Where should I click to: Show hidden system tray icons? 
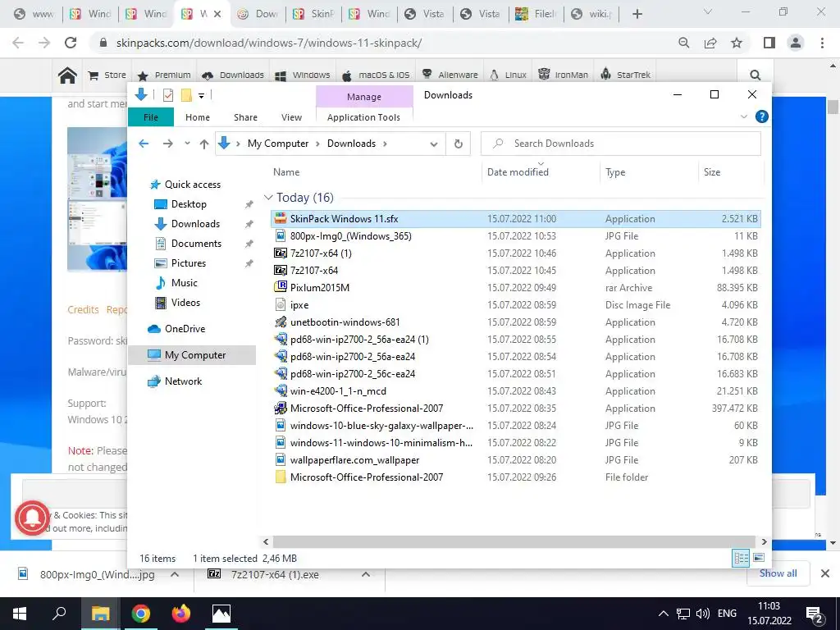point(663,614)
